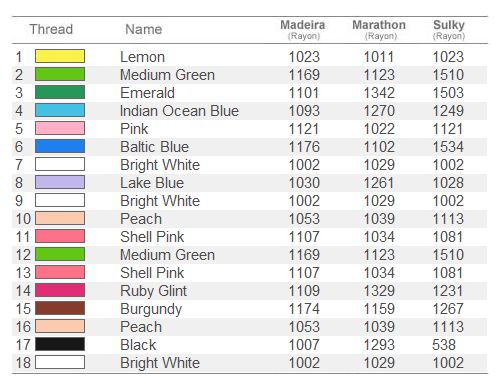Screen dimensions: 500x384
Task: Click the Lemon yellow color swatch
Action: click(60, 56)
